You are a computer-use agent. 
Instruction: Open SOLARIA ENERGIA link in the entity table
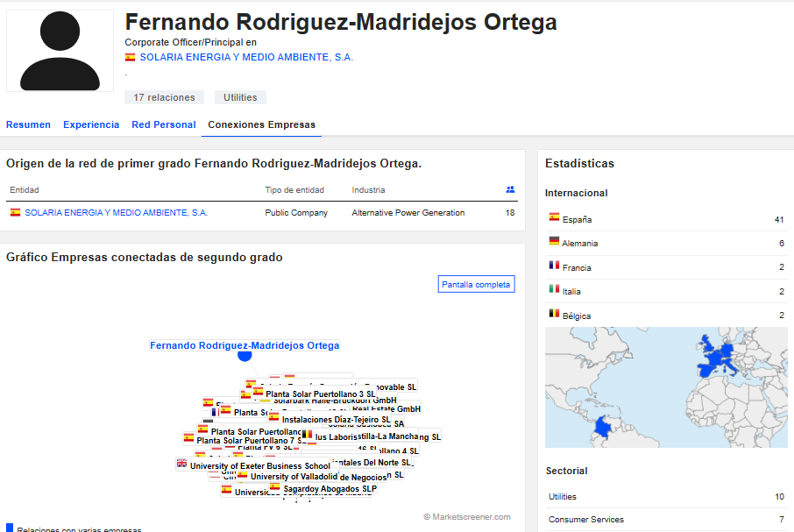(x=117, y=213)
